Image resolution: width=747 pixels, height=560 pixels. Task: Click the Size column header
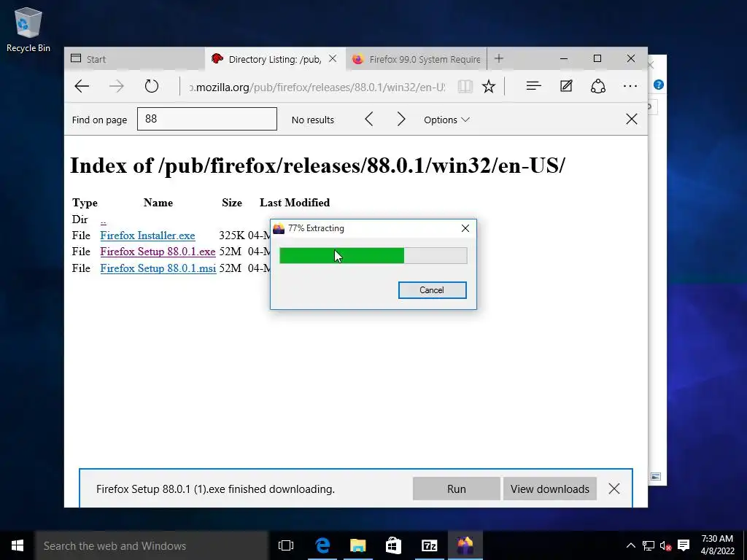[232, 203]
